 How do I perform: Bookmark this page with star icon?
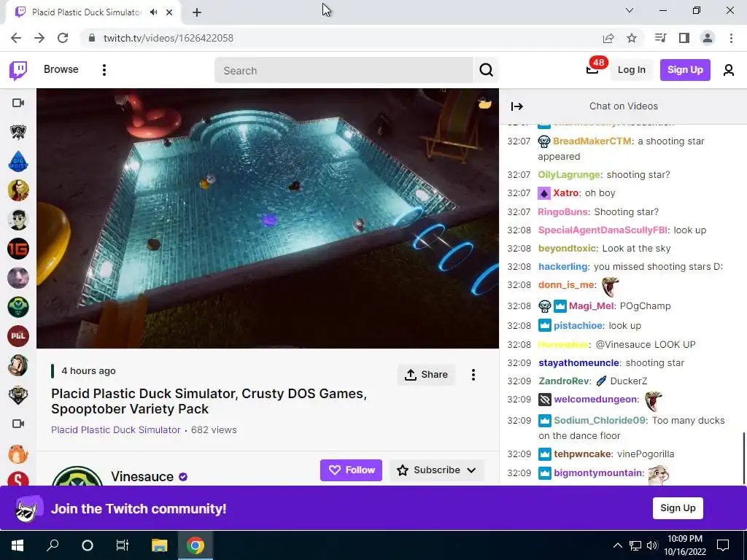click(632, 38)
